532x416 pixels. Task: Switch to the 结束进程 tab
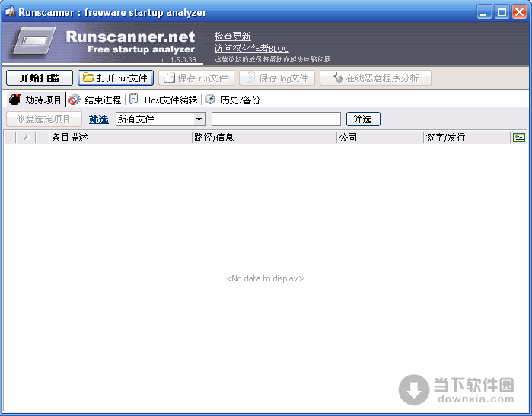tap(95, 100)
